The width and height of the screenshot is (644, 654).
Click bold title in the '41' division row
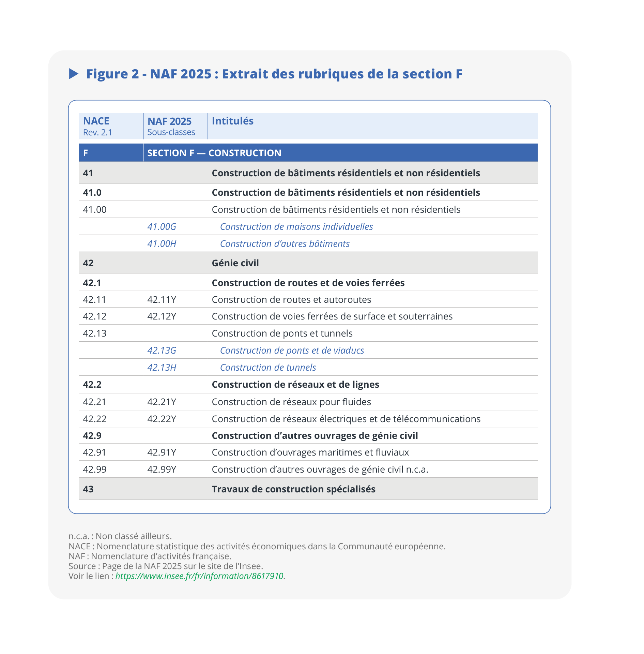point(346,173)
